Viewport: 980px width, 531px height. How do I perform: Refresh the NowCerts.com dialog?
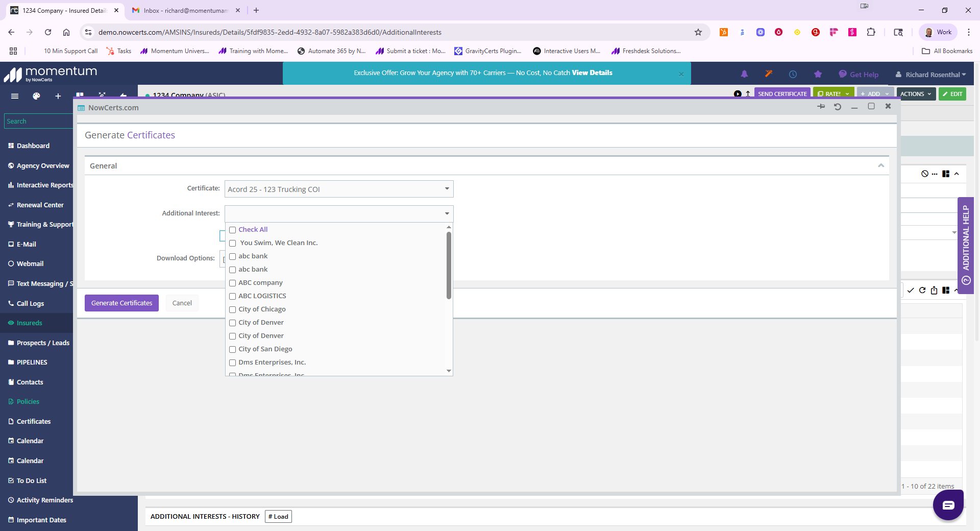coord(838,106)
